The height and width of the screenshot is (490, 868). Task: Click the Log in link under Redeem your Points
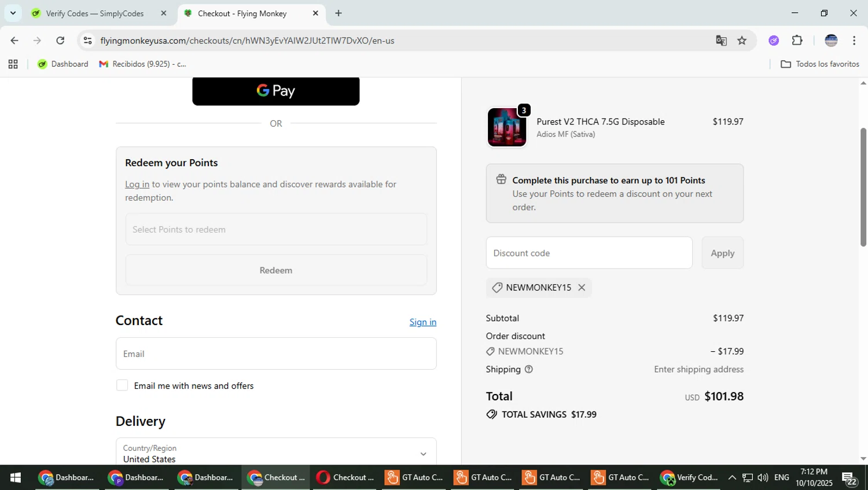pyautogui.click(x=137, y=184)
